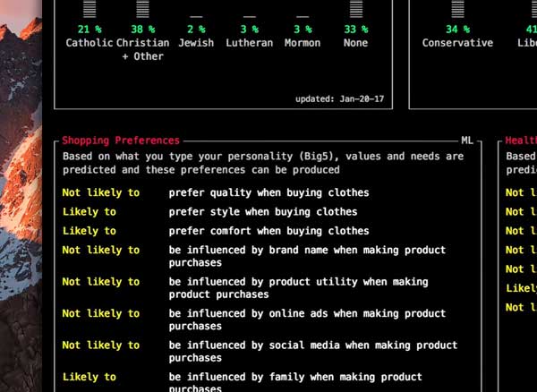The image size is (537, 392).
Task: Click the bar above None percentage
Action: [x=356, y=9]
